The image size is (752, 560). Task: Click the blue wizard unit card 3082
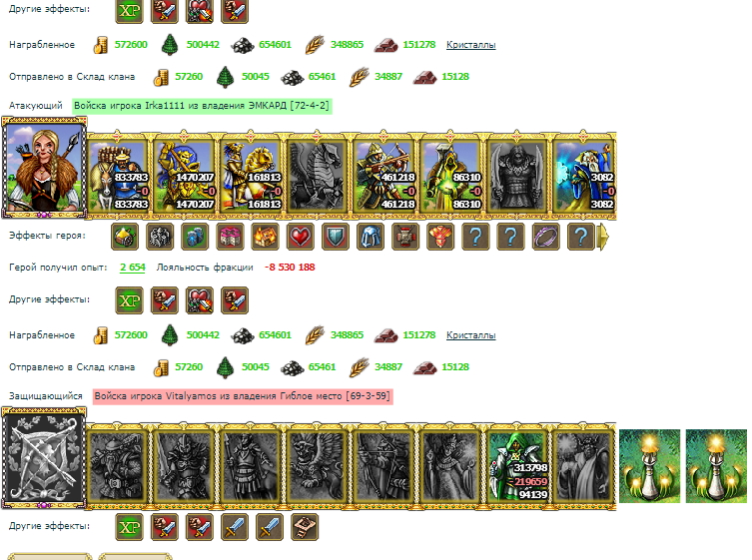click(x=583, y=176)
